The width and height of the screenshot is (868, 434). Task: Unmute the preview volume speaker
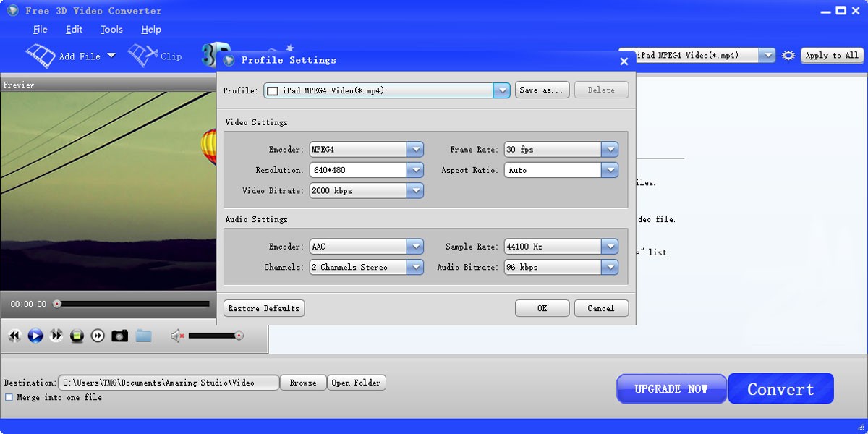(x=176, y=335)
